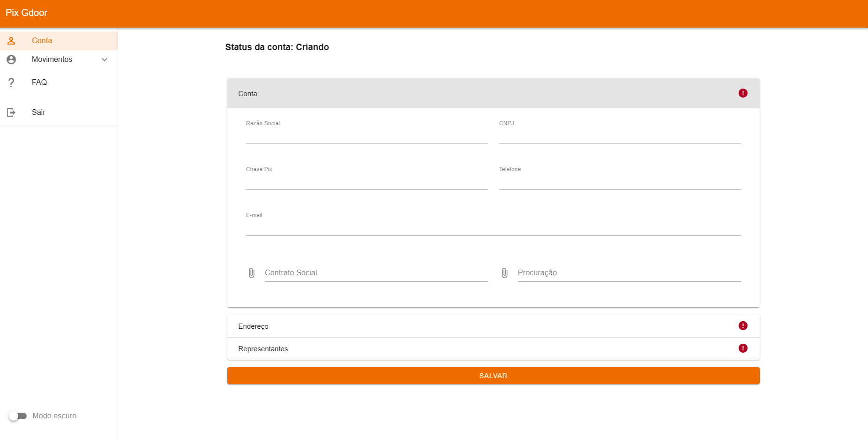Collapse the Conta panel header

coord(494,93)
